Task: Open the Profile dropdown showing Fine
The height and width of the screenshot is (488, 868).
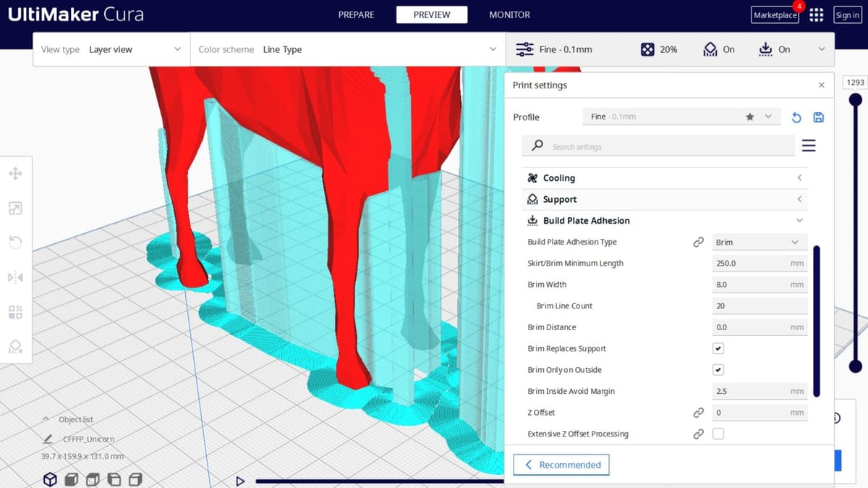Action: (x=681, y=117)
